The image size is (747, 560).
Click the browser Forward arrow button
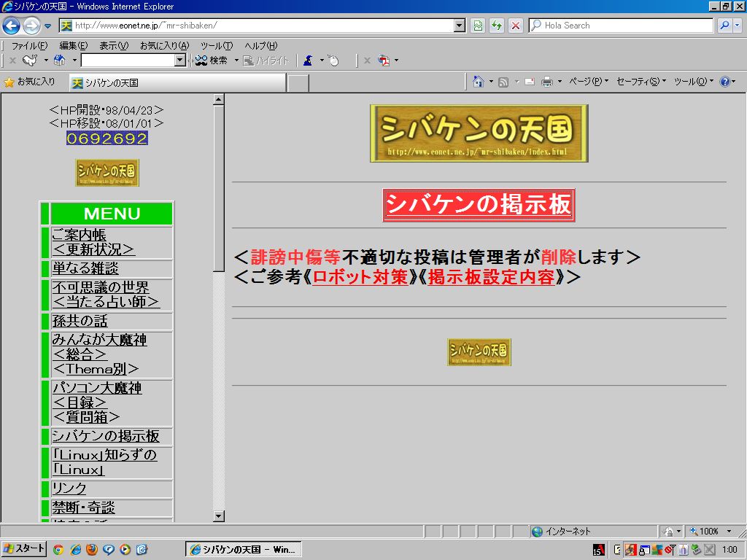31,26
